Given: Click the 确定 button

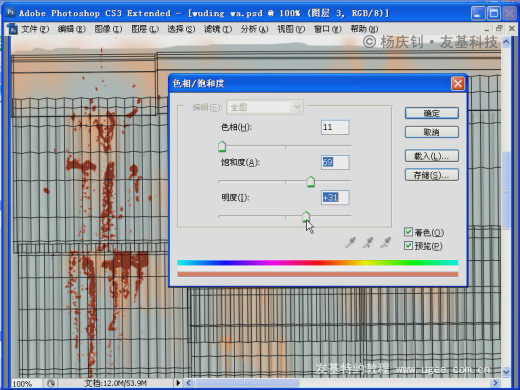Looking at the screenshot, I should tap(432, 113).
